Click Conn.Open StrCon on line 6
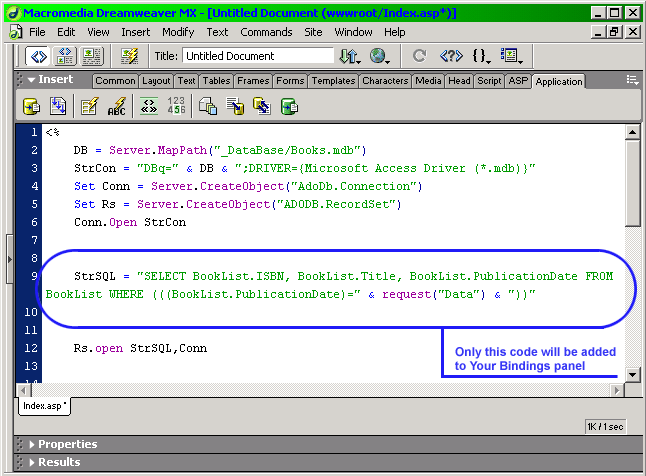The image size is (646, 476). tap(130, 222)
